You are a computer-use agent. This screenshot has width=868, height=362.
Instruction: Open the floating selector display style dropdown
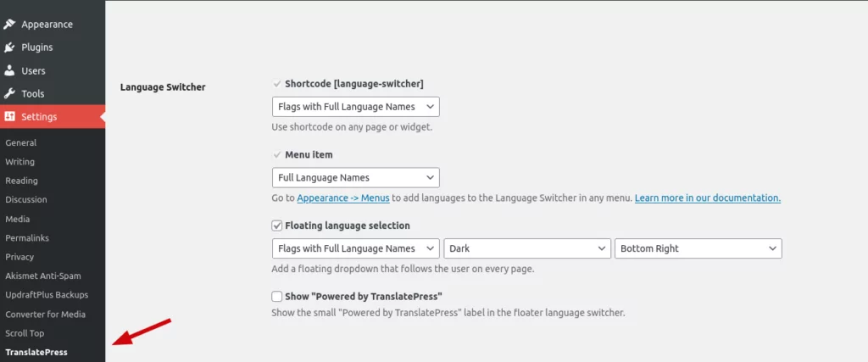tap(356, 248)
